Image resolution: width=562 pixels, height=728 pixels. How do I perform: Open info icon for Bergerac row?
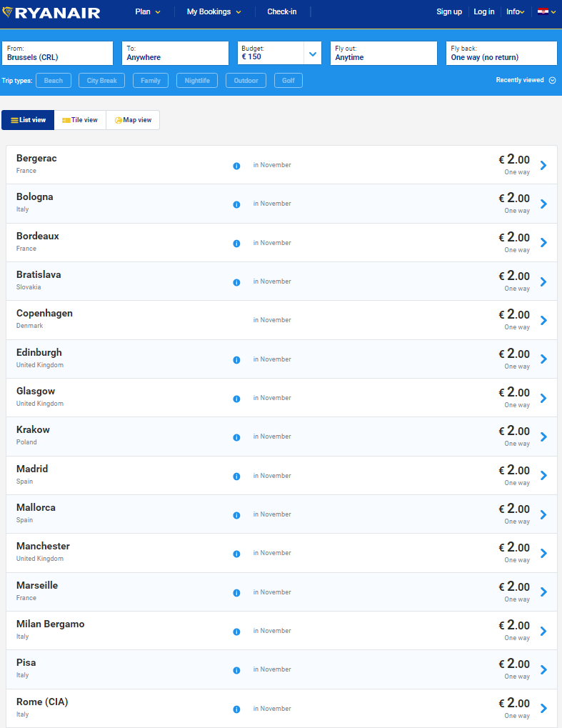pyautogui.click(x=236, y=166)
